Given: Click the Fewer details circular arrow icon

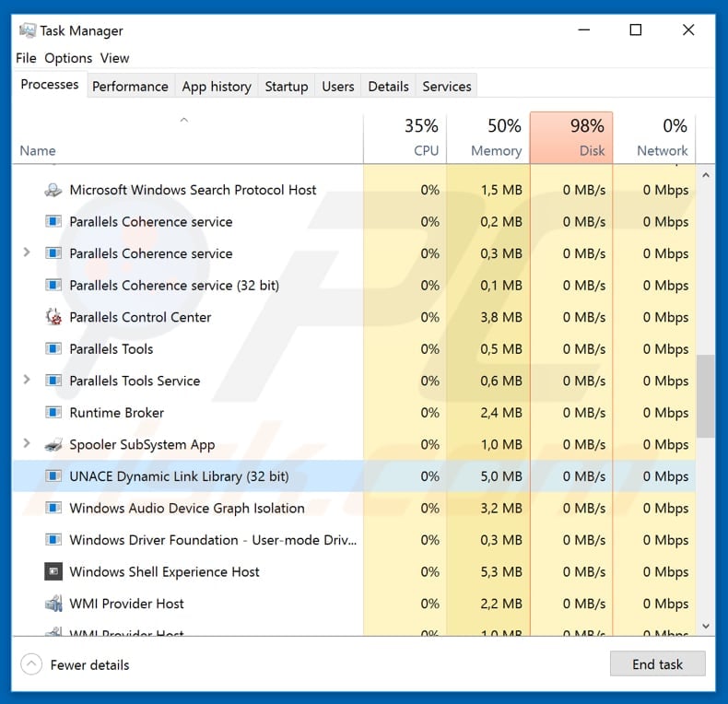Looking at the screenshot, I should tap(31, 664).
